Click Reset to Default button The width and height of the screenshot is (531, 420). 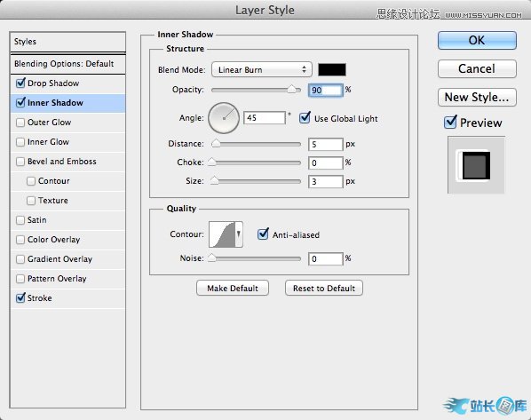coord(324,288)
